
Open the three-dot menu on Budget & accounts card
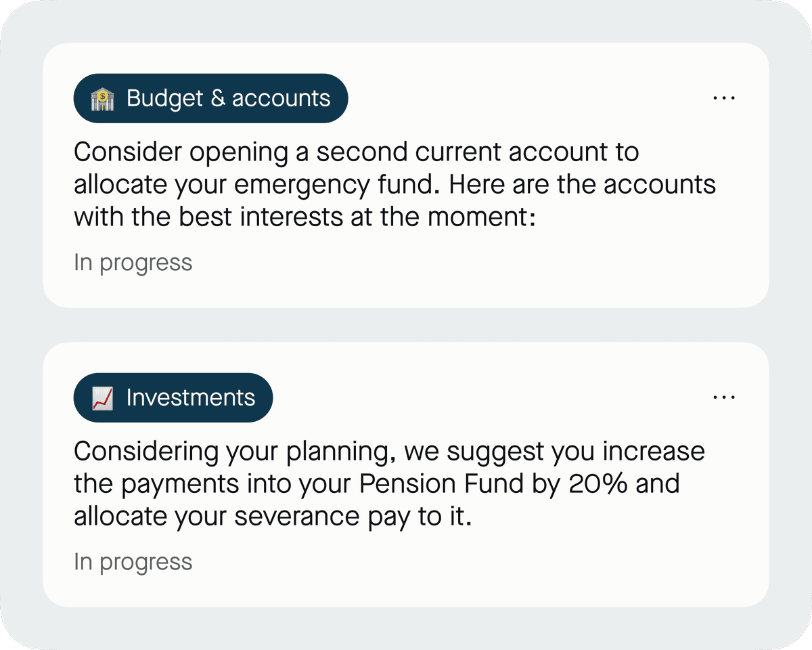point(724,98)
